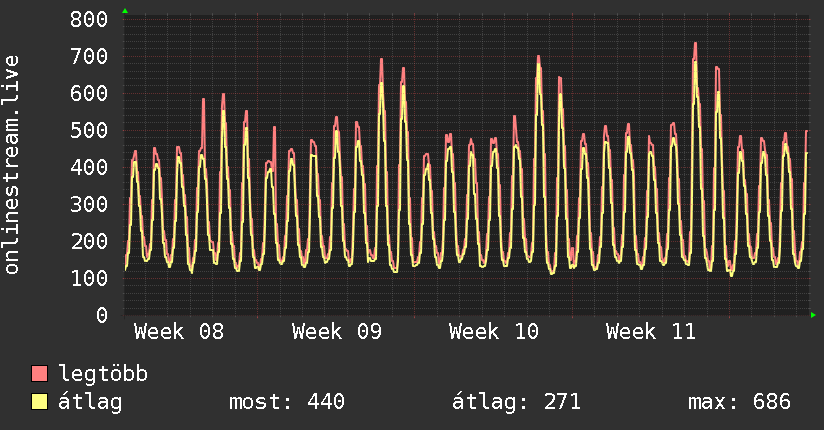Click the 0 y-axis label
The height and width of the screenshot is (430, 824).
pos(101,315)
